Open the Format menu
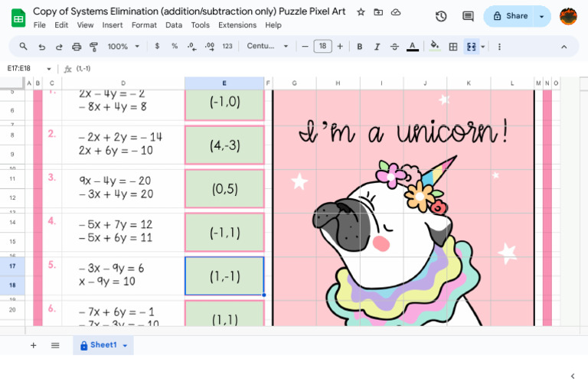 point(144,25)
